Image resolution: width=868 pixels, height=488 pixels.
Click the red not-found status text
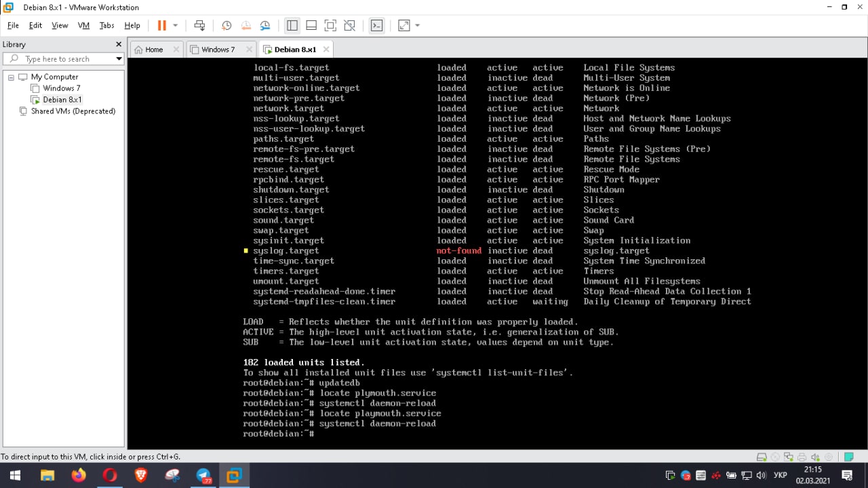tap(459, 250)
